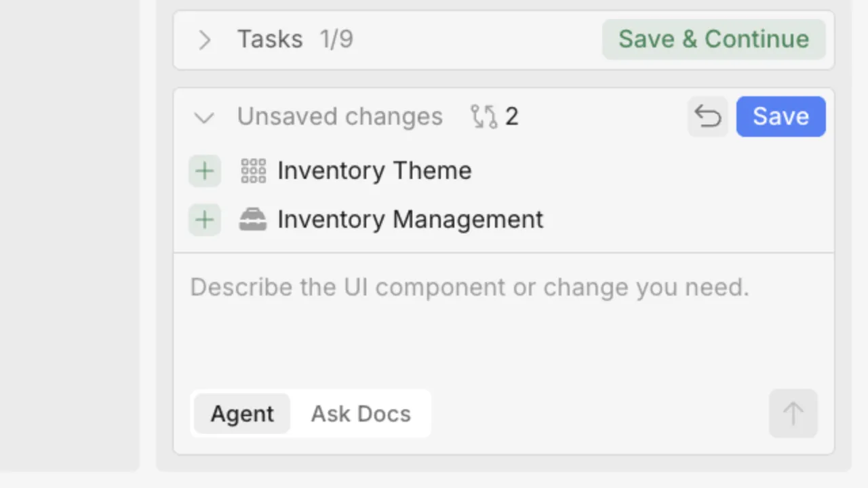Image resolution: width=868 pixels, height=488 pixels.
Task: Click the plus icon beside Inventory Management
Action: (x=205, y=220)
